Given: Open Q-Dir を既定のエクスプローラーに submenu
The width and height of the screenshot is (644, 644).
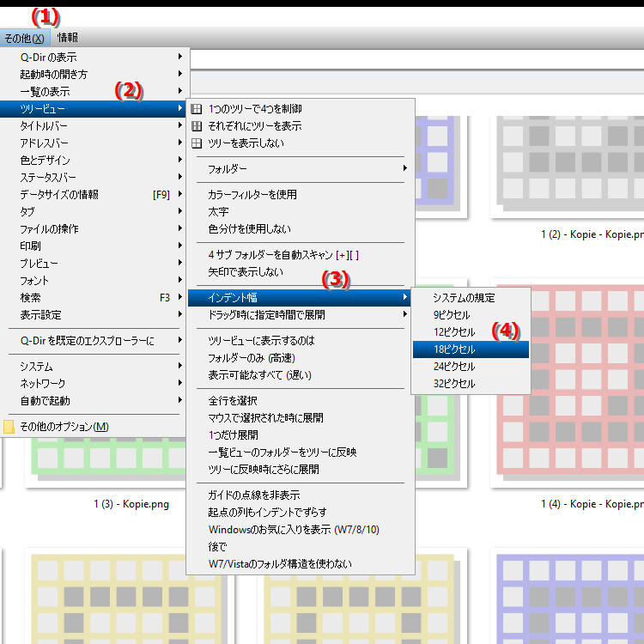Looking at the screenshot, I should pos(94,341).
